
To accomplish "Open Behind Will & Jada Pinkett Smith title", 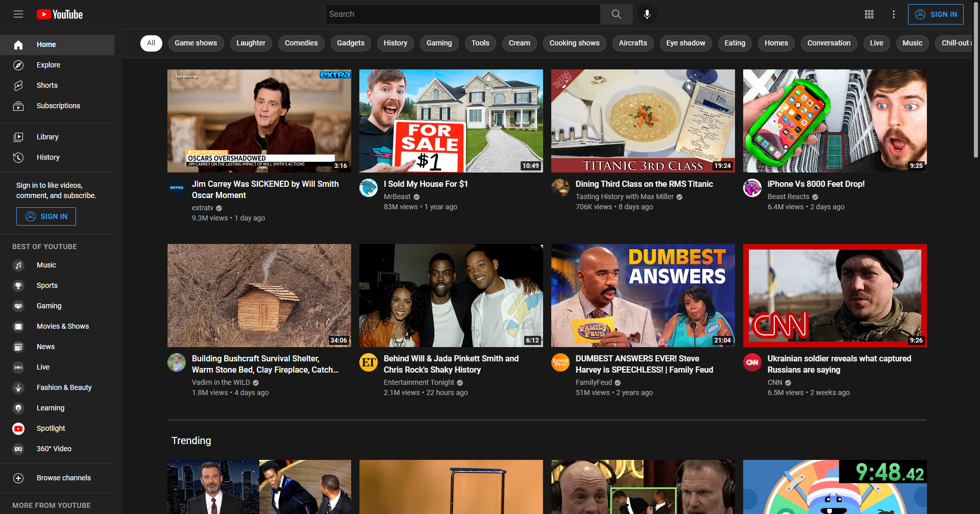I will point(451,364).
